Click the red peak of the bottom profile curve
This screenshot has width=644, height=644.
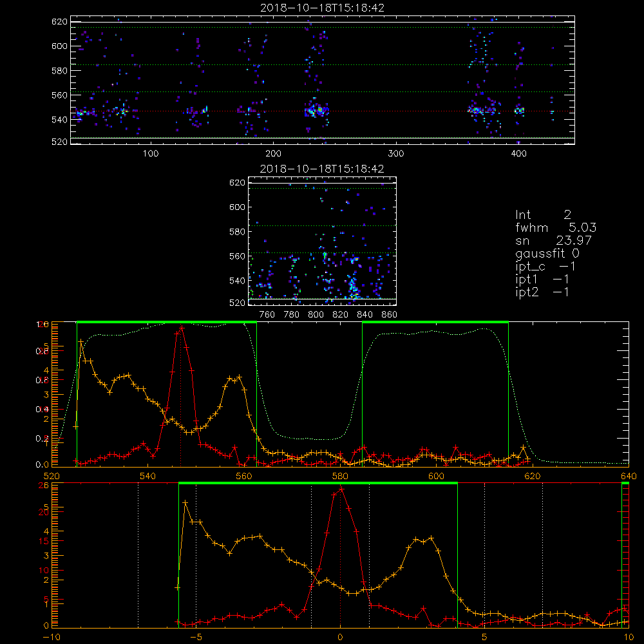[x=341, y=489]
